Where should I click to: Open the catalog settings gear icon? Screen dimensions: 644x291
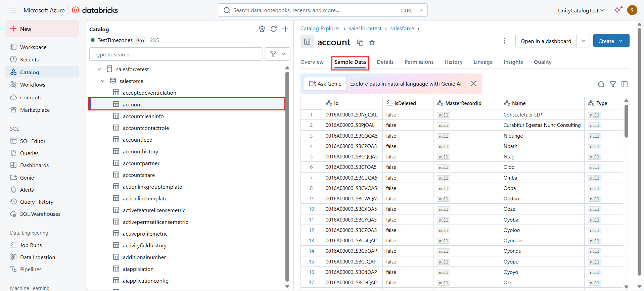click(262, 29)
